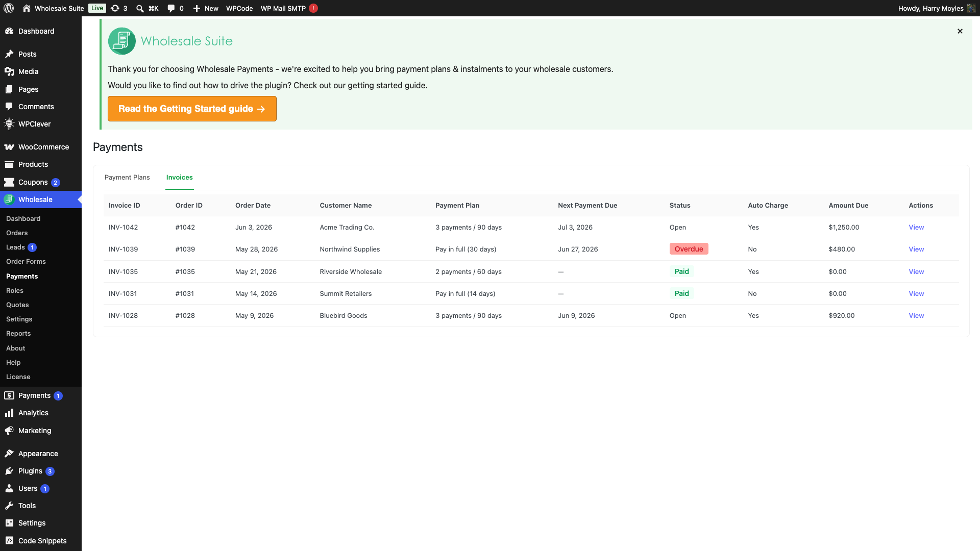The image size is (980, 551).
Task: View invoice INV-1028 for Bluebird Goods
Action: (916, 315)
